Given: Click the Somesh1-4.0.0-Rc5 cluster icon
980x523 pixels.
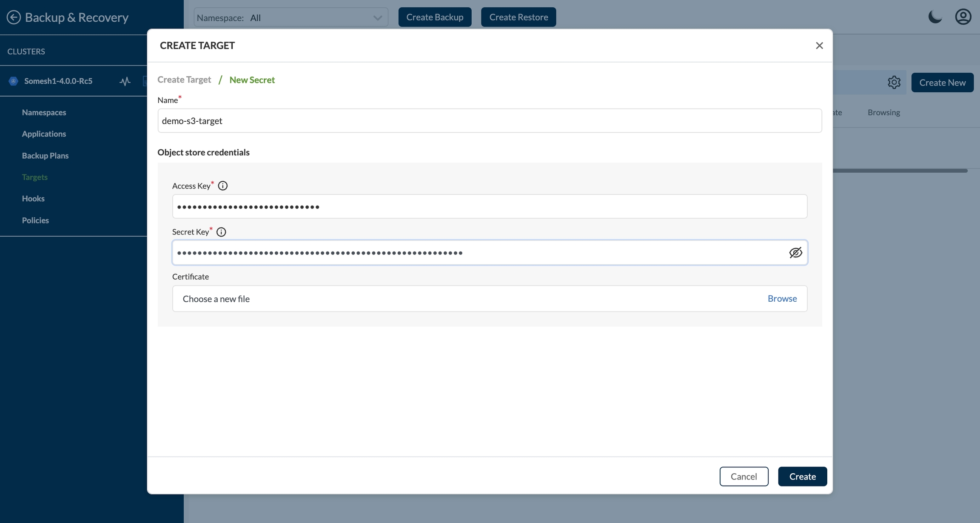Looking at the screenshot, I should 14,81.
